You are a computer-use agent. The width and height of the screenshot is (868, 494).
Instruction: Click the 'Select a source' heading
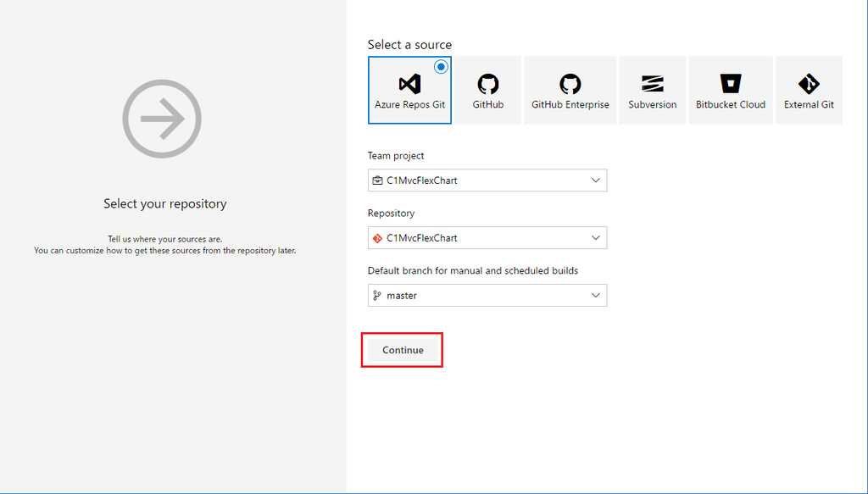pyautogui.click(x=409, y=45)
